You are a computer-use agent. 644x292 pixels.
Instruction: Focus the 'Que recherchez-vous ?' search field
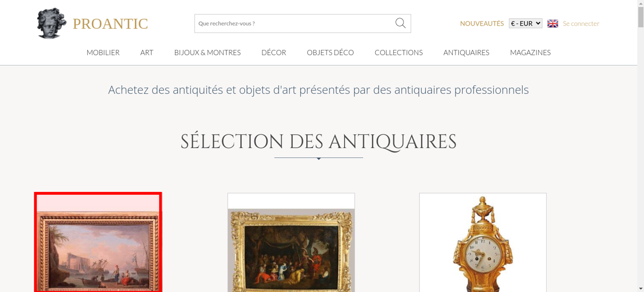295,23
